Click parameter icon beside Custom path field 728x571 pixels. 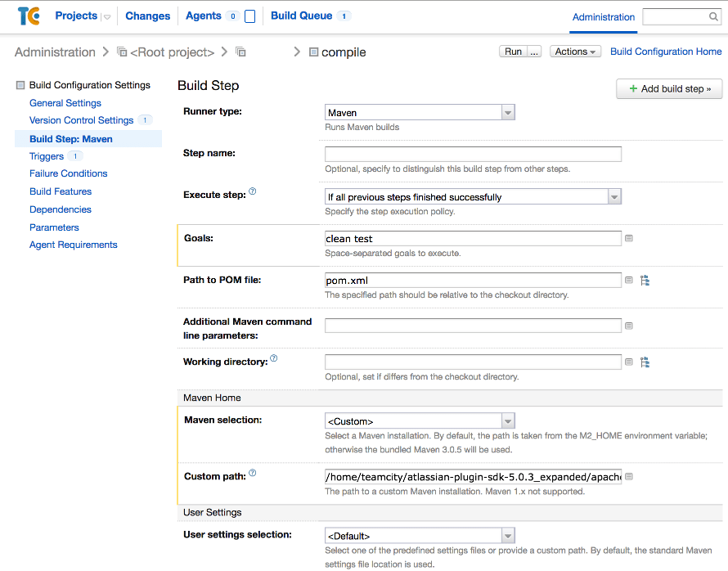point(629,477)
